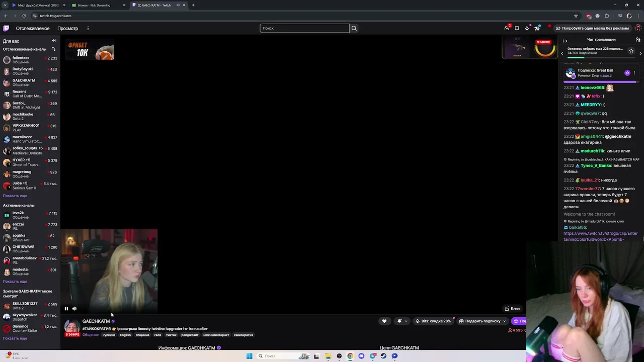
Task: Click chat username leonovz666
Action: click(x=593, y=87)
